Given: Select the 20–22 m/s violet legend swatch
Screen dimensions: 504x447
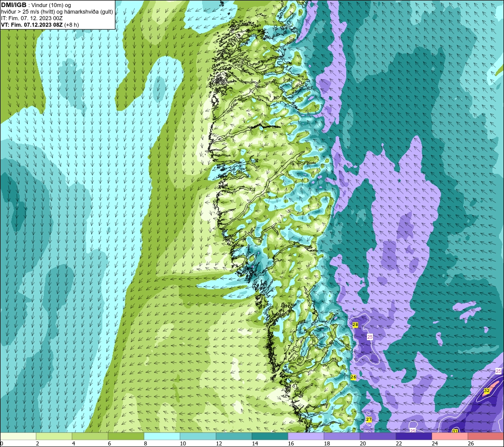Looking at the screenshot, I should tap(378, 436).
